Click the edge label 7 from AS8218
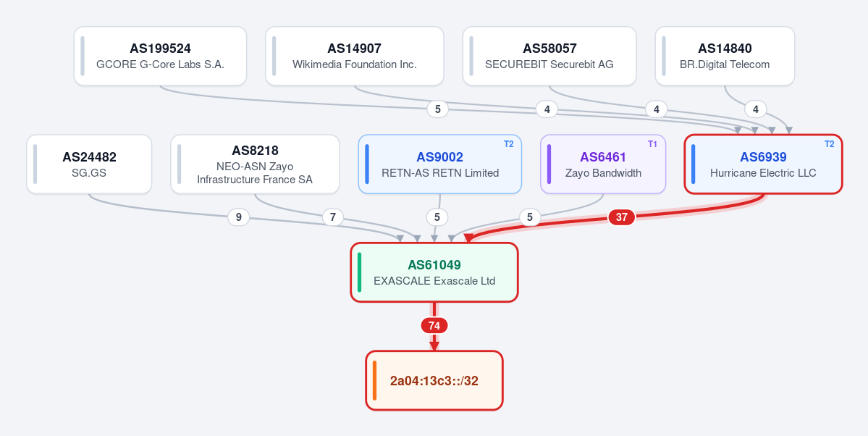 coord(333,217)
